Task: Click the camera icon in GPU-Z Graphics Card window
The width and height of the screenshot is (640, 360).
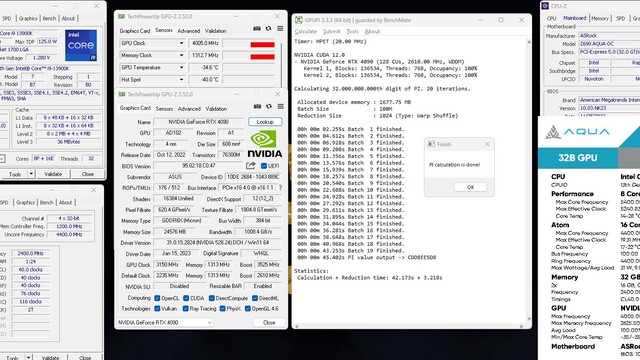Action: pyautogui.click(x=257, y=107)
